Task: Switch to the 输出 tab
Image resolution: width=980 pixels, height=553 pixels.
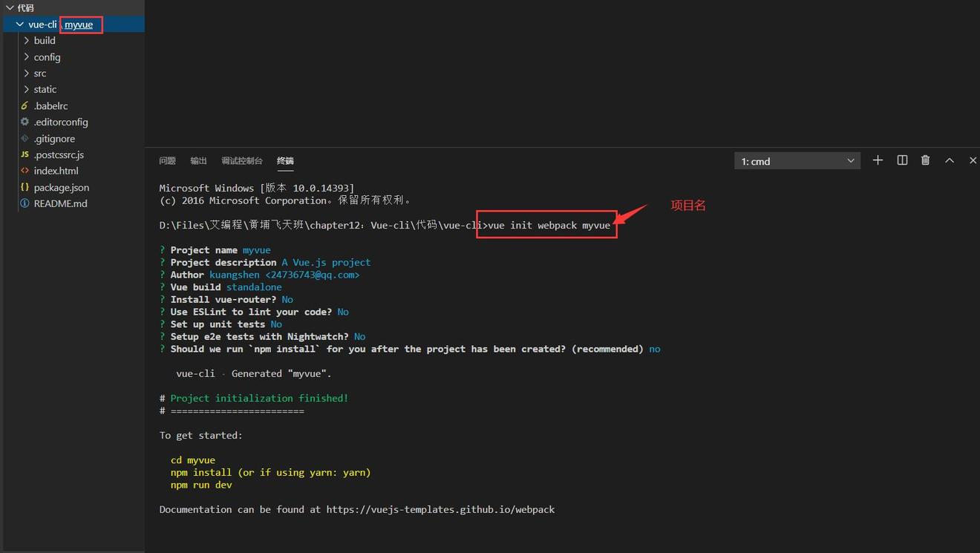Action: point(197,160)
